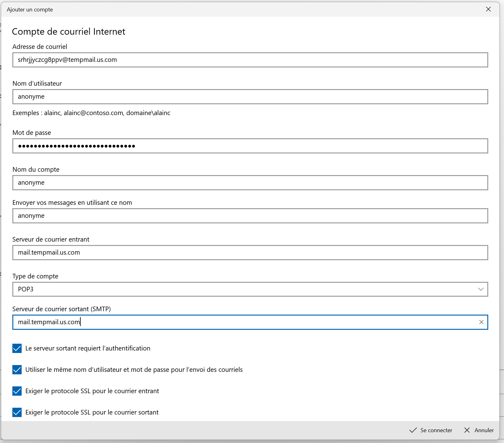The height and width of the screenshot is (443, 504).
Task: Expand the Type de compte chevron arrow
Action: pos(481,289)
